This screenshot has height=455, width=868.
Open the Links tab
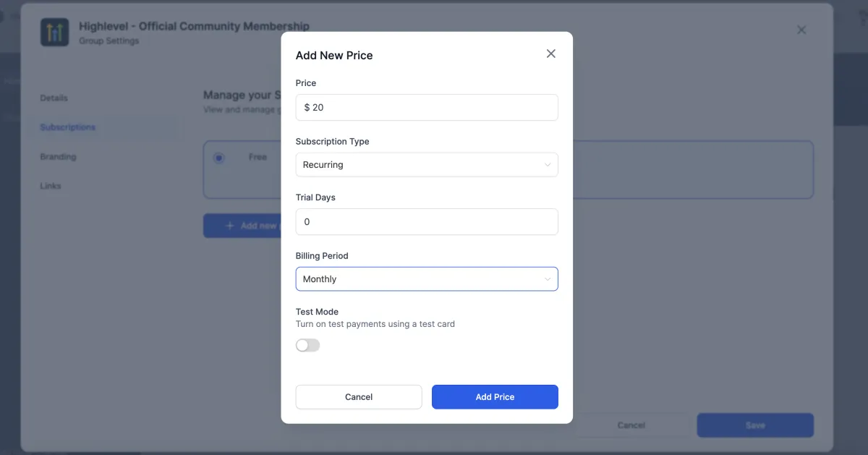tap(51, 187)
